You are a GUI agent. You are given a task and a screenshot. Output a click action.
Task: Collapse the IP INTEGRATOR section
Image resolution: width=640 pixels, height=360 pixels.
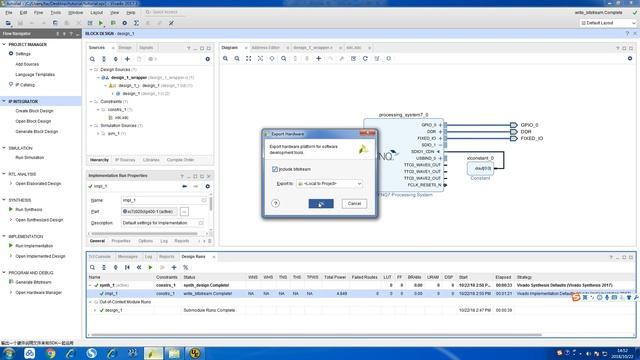(x=4, y=101)
